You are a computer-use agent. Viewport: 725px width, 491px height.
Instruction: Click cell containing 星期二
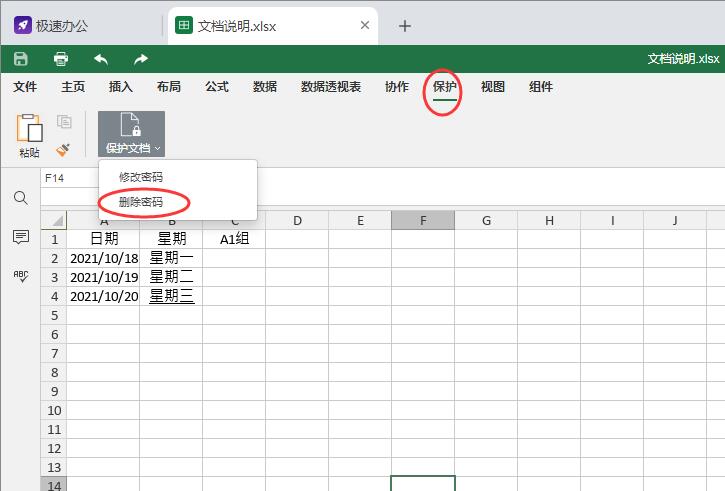coord(171,277)
